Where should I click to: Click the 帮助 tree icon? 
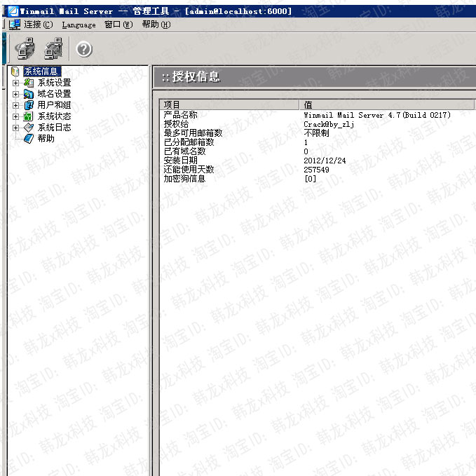[x=29, y=139]
